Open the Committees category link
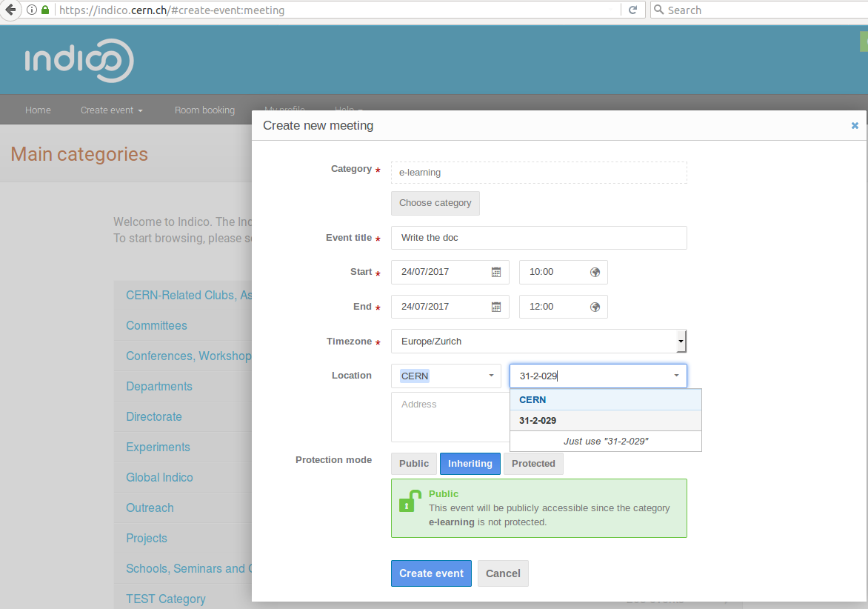 157,325
